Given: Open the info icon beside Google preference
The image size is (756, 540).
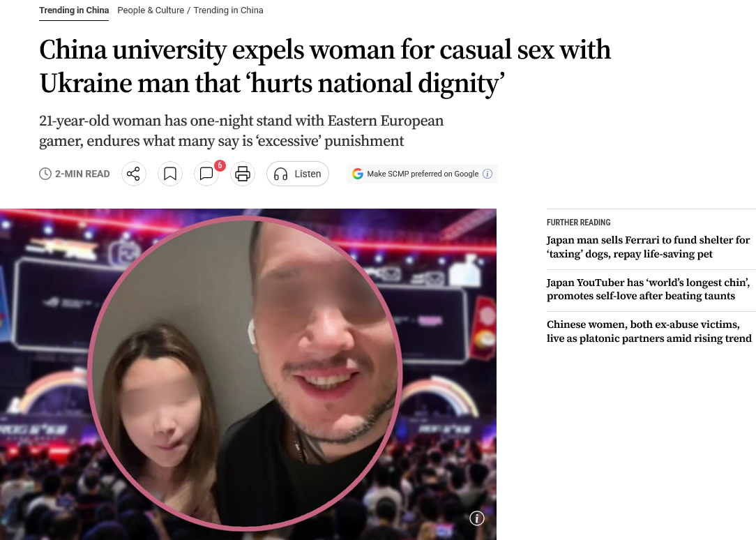Looking at the screenshot, I should coord(487,174).
